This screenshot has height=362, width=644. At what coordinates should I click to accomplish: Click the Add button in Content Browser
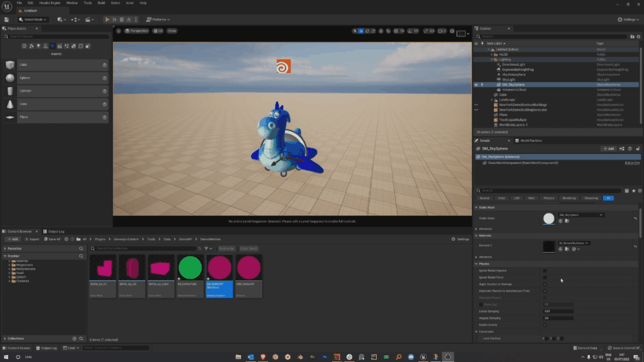pyautogui.click(x=13, y=239)
